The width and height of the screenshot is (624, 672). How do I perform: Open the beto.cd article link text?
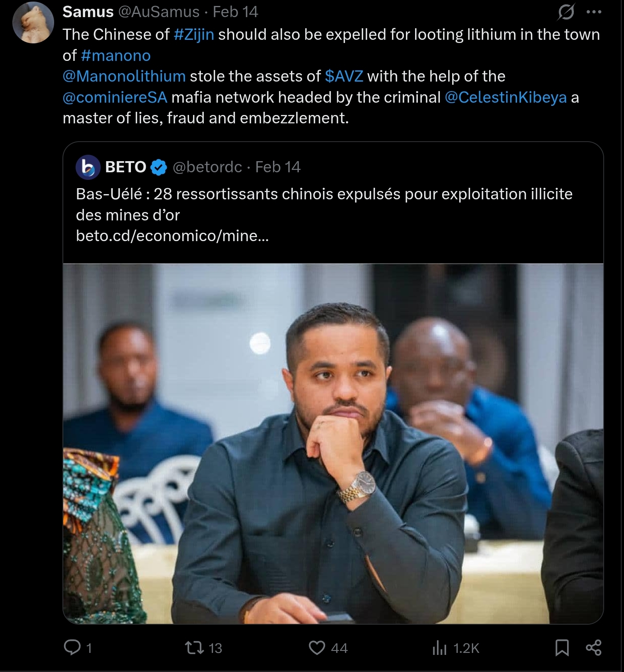coord(172,236)
